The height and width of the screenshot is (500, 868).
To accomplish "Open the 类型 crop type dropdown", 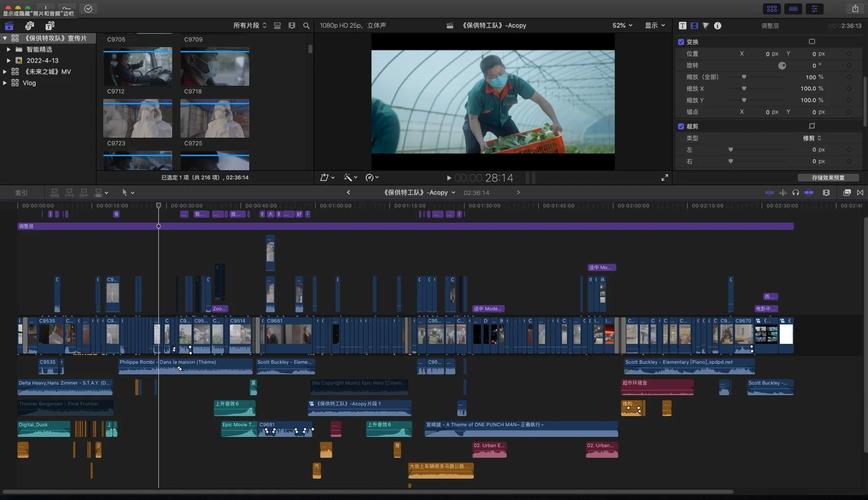I will point(812,138).
